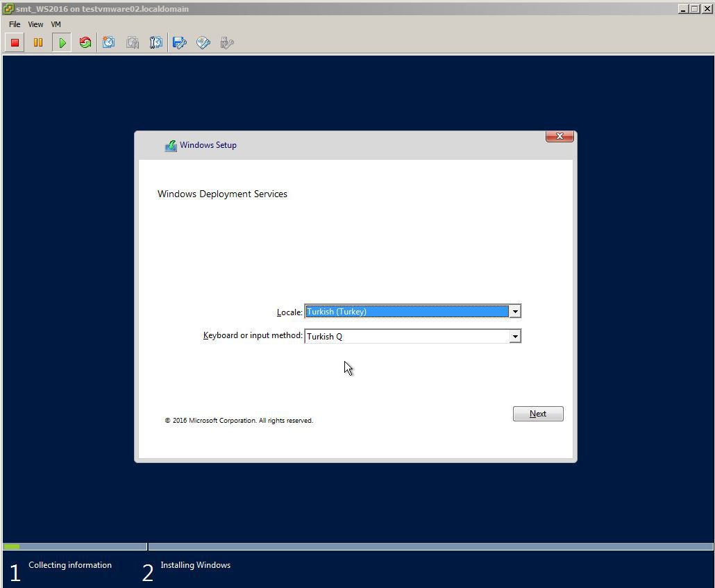Connect a CD/DVD device to the VM
The image size is (715, 588).
[x=203, y=42]
